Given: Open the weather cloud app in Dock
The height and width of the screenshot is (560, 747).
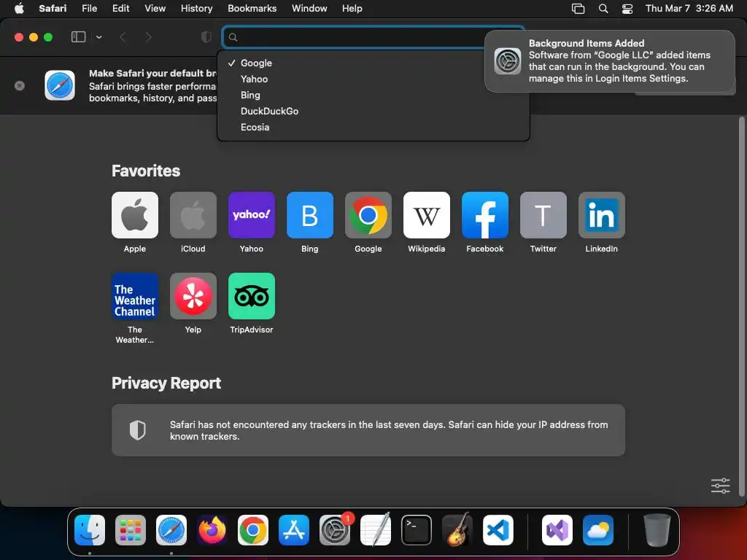Looking at the screenshot, I should click(598, 530).
